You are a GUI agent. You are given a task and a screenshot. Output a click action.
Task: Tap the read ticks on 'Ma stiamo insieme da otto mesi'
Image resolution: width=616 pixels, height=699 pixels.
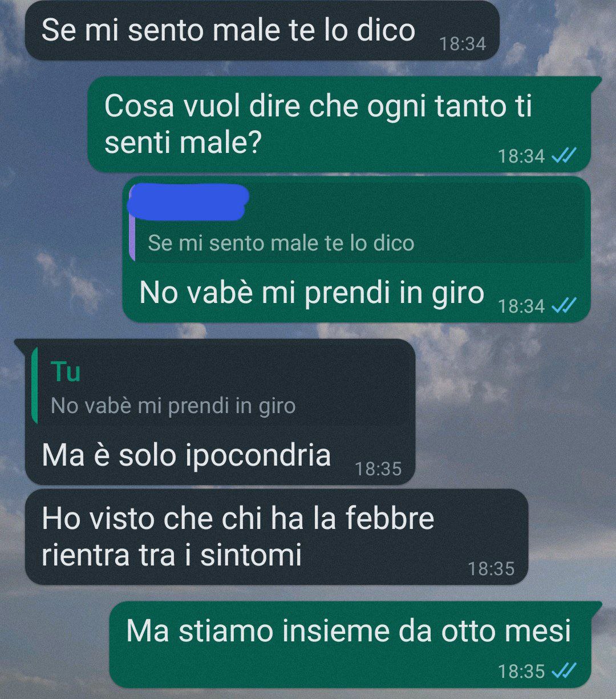tap(564, 670)
